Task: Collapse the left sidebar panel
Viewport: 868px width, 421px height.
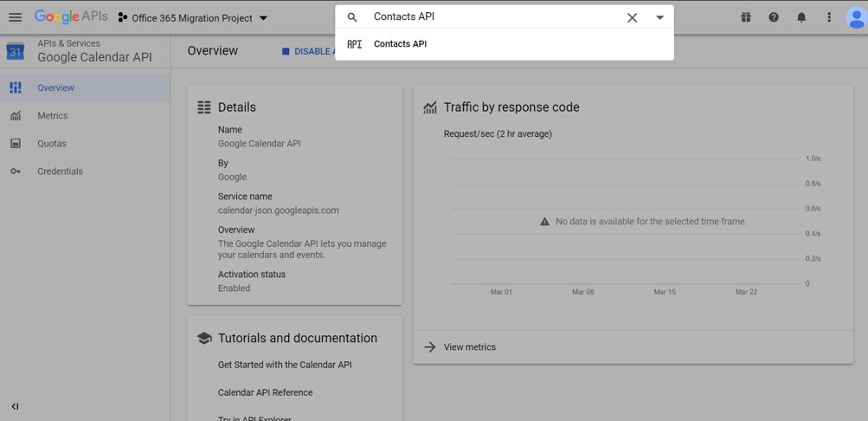Action: pos(15,406)
